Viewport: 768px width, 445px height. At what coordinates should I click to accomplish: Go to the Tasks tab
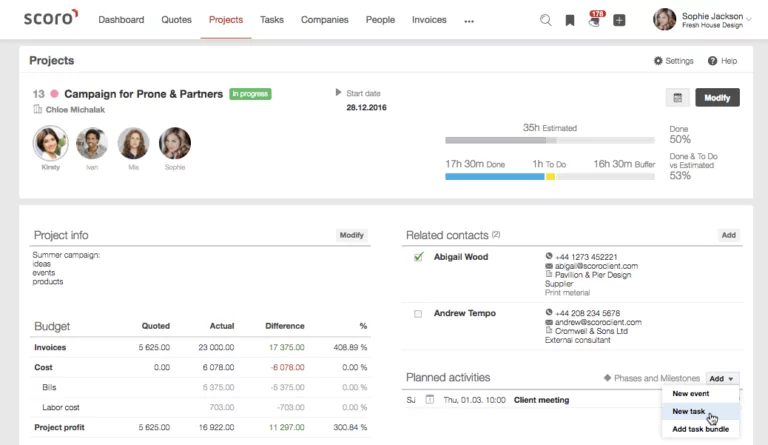[x=272, y=20]
